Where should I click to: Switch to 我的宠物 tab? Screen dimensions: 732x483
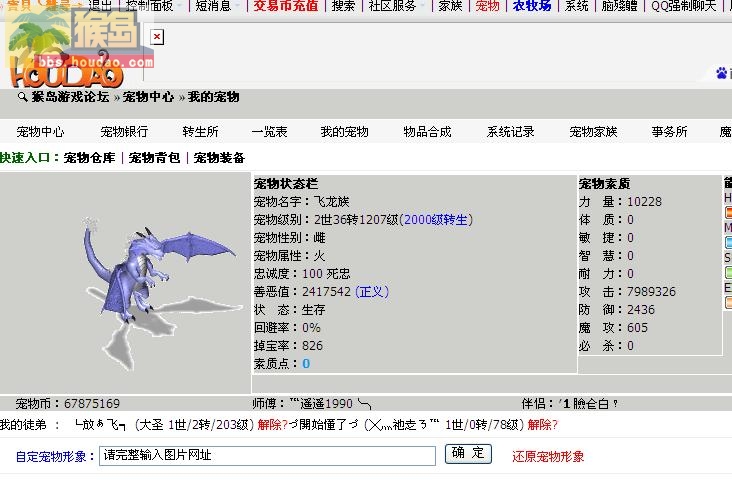[345, 132]
